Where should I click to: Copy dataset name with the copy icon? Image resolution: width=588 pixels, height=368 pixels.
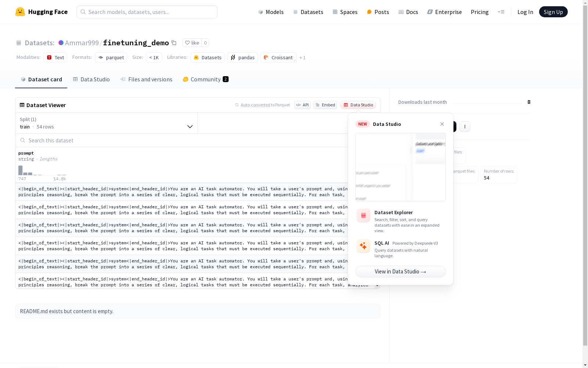[x=174, y=43]
